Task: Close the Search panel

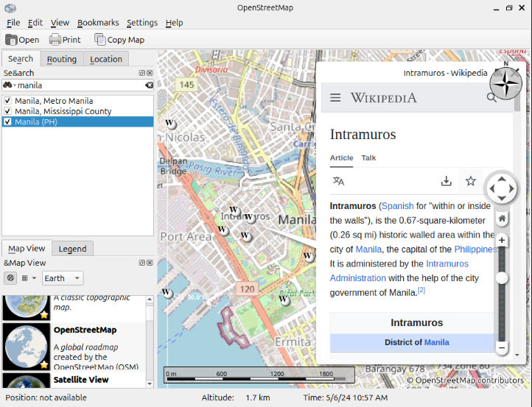Action: [150, 73]
